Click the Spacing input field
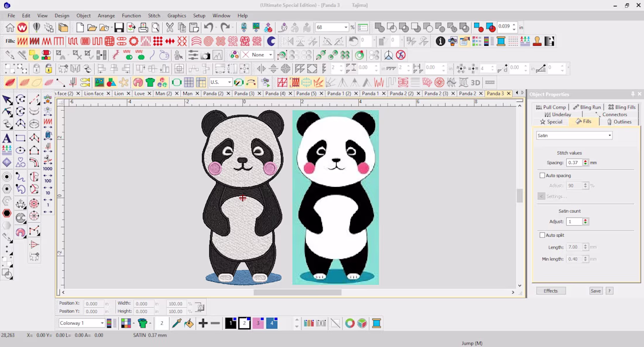 pos(574,163)
